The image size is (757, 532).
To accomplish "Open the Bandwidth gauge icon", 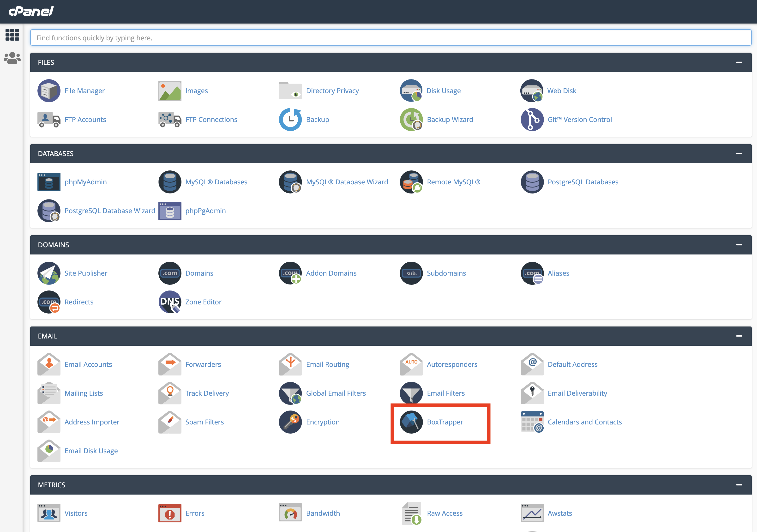I will point(290,513).
